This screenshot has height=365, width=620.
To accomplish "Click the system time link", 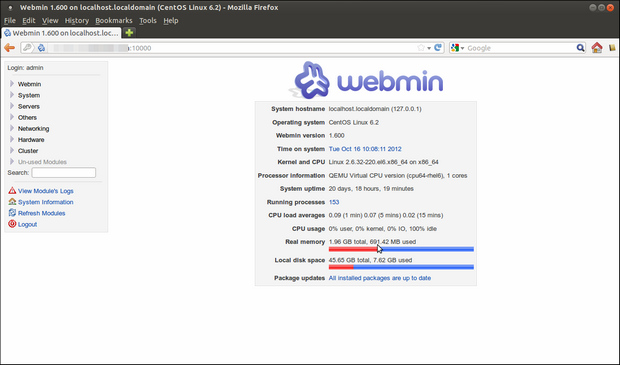I will coord(365,149).
